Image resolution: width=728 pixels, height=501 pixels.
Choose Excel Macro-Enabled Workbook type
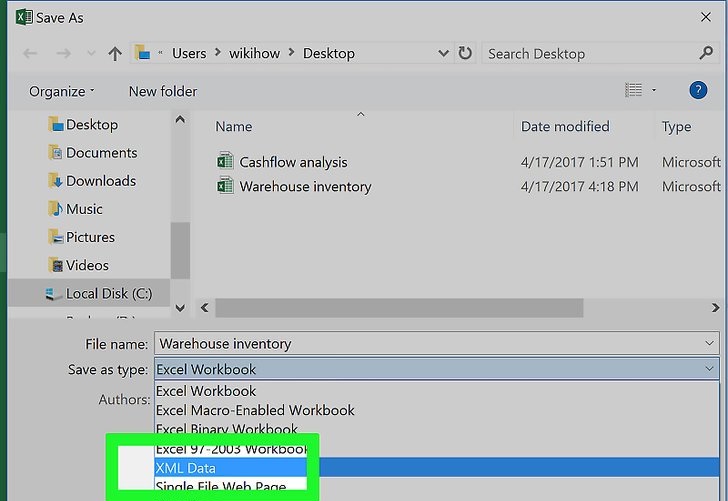click(x=436, y=410)
